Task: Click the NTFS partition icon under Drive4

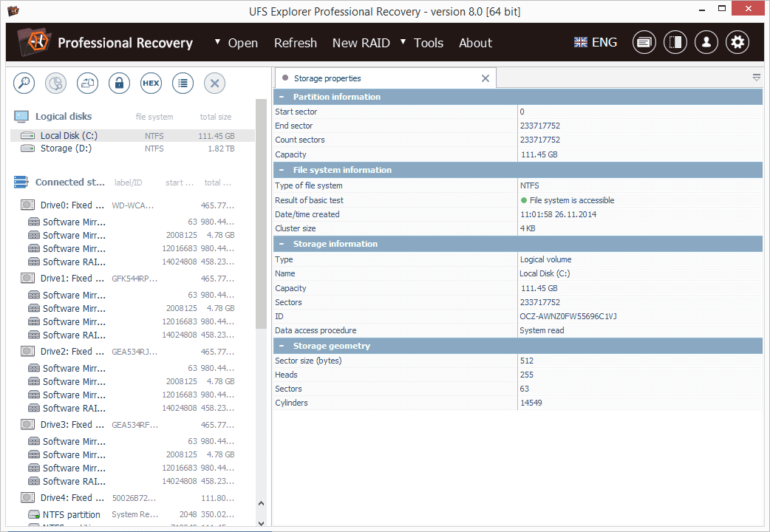Action: click(x=34, y=515)
